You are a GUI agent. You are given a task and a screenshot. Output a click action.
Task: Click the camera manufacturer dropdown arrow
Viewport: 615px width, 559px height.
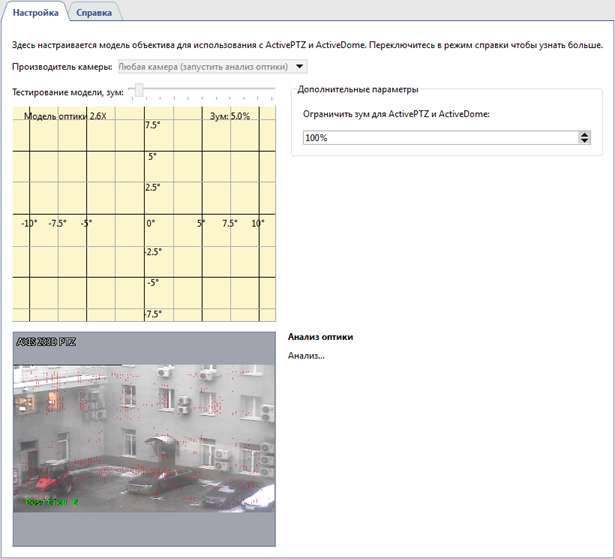(x=302, y=67)
